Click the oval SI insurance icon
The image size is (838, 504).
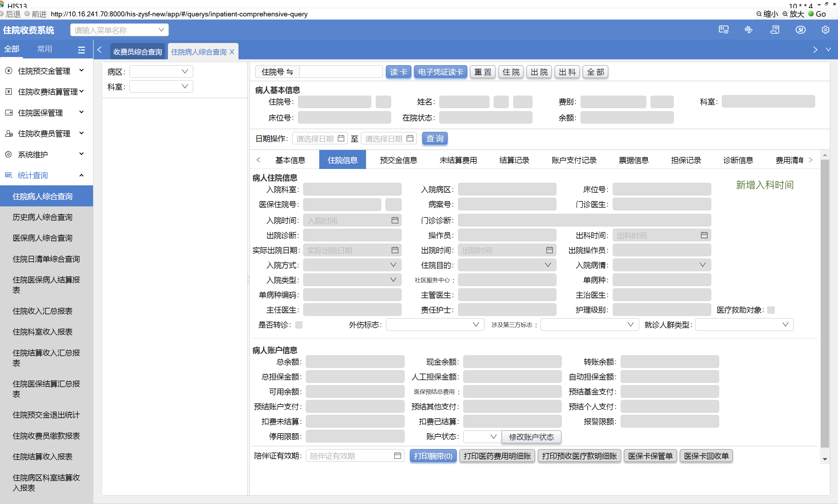800,30
